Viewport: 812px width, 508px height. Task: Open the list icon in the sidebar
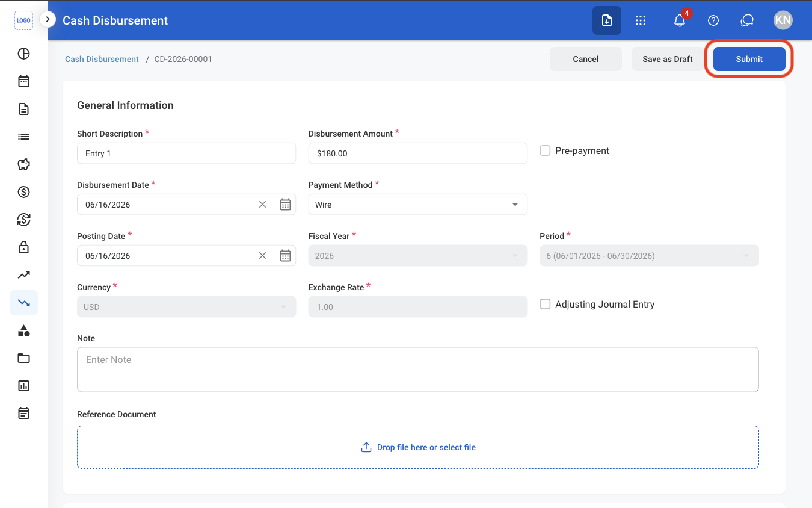pyautogui.click(x=23, y=137)
